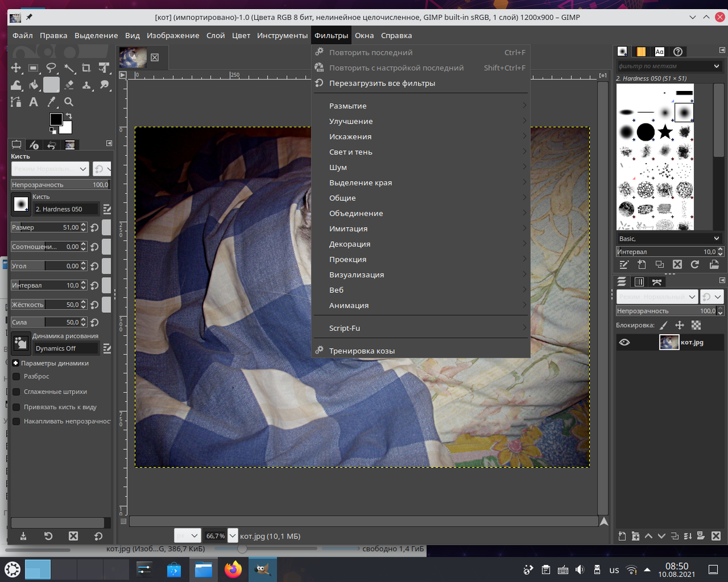Expand the Размытие filters submenu

click(x=421, y=106)
